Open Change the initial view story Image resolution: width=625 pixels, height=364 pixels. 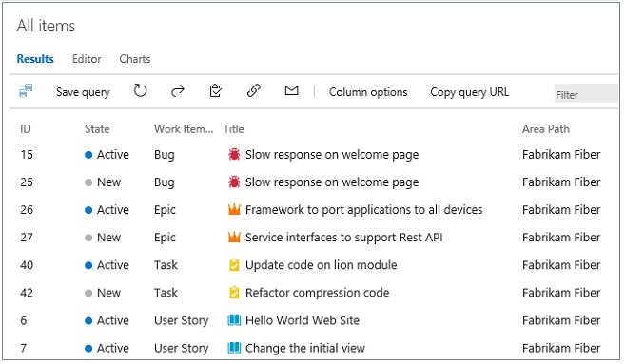coord(305,348)
